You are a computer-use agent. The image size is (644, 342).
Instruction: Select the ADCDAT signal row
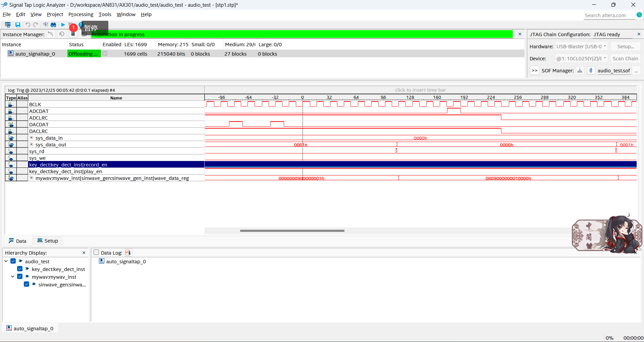pyautogui.click(x=116, y=111)
